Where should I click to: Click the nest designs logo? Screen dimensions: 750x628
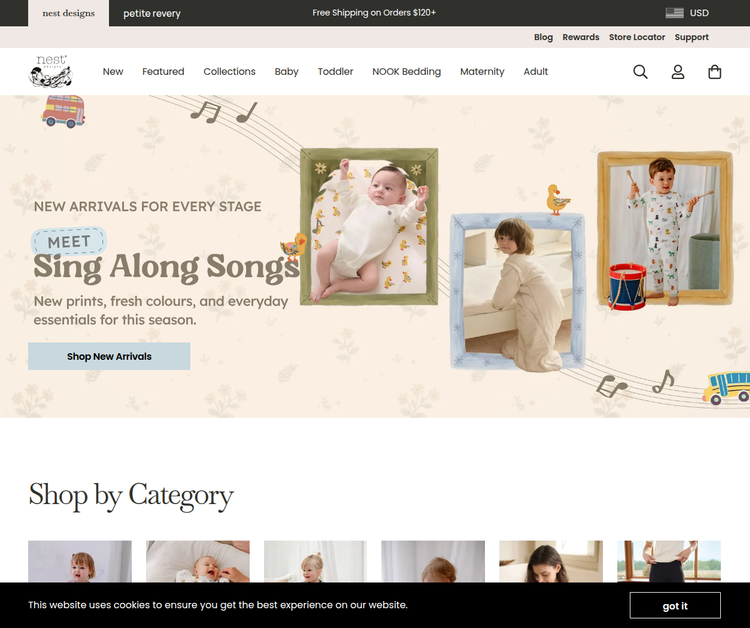50,71
